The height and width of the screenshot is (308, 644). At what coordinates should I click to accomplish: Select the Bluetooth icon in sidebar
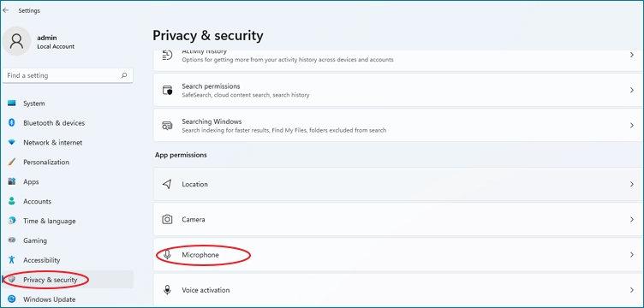(x=11, y=122)
